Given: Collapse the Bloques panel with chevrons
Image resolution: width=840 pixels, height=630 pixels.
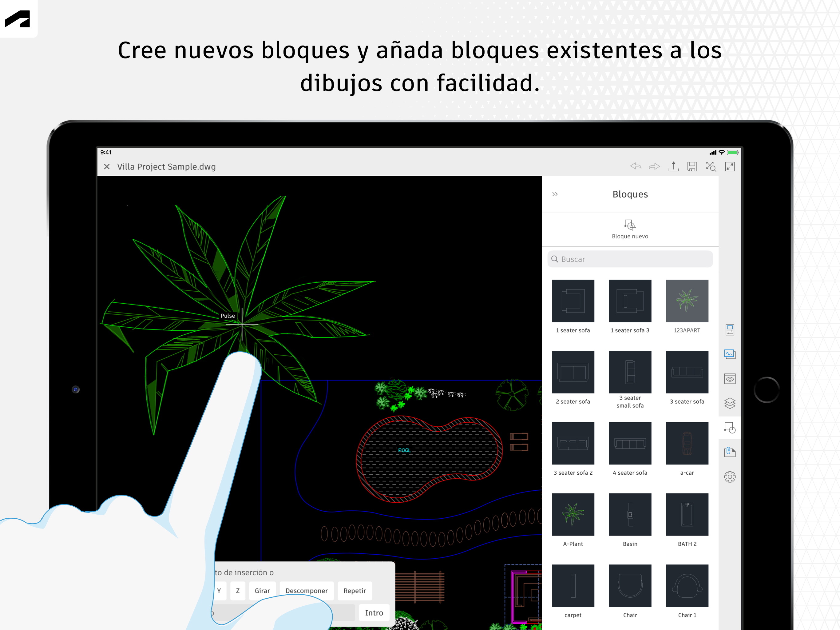Looking at the screenshot, I should click(555, 194).
